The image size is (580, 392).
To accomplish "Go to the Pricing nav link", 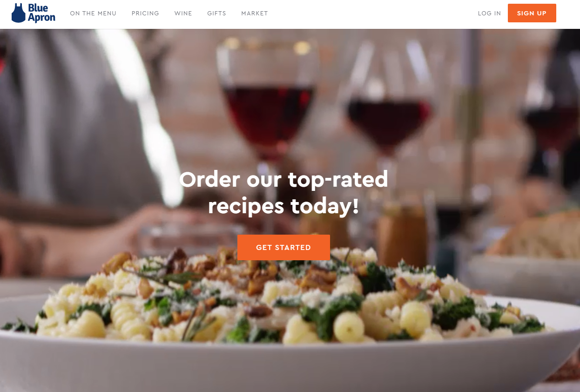I will pyautogui.click(x=145, y=14).
